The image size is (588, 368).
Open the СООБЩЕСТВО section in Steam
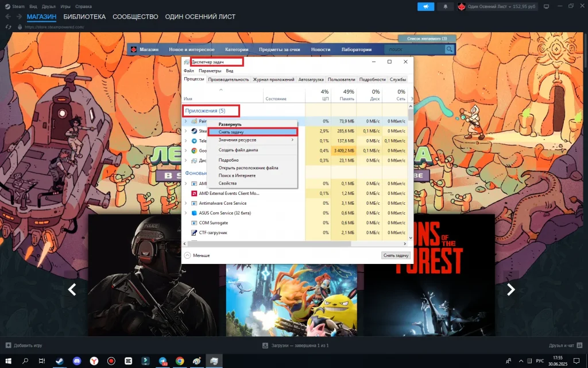click(136, 17)
